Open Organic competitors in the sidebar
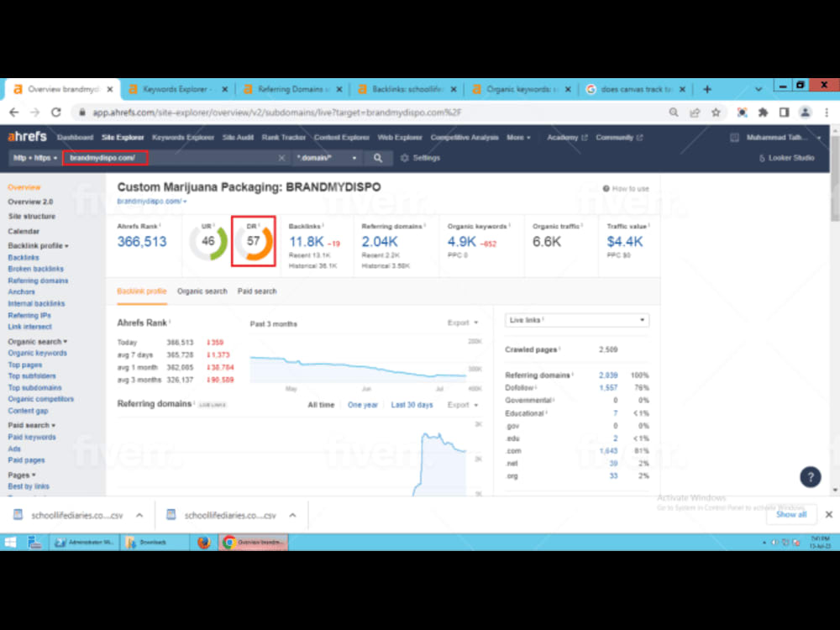Screen dimensions: 840x630 (x=40, y=399)
